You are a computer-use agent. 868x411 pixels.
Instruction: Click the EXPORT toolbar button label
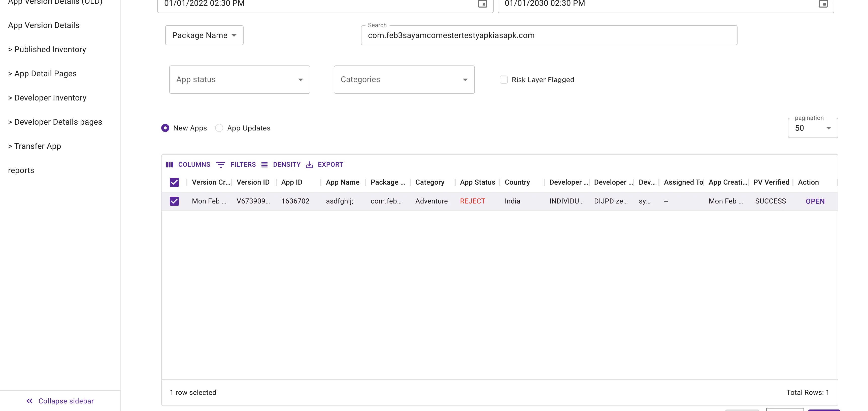pos(330,165)
